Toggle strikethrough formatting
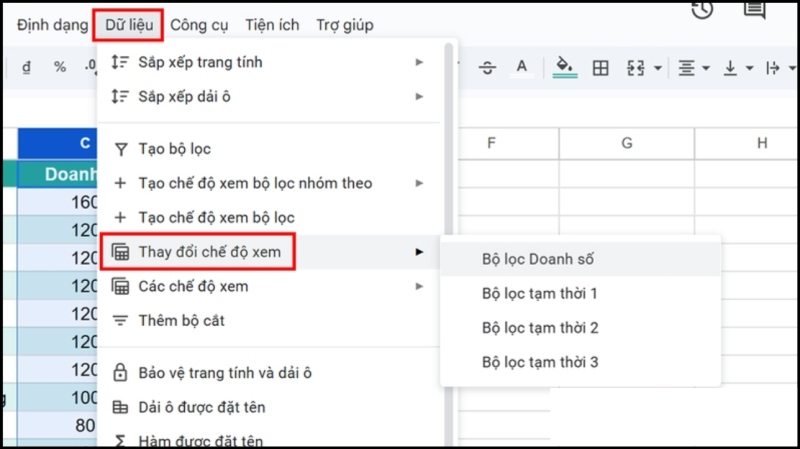This screenshot has width=800, height=449. click(487, 67)
